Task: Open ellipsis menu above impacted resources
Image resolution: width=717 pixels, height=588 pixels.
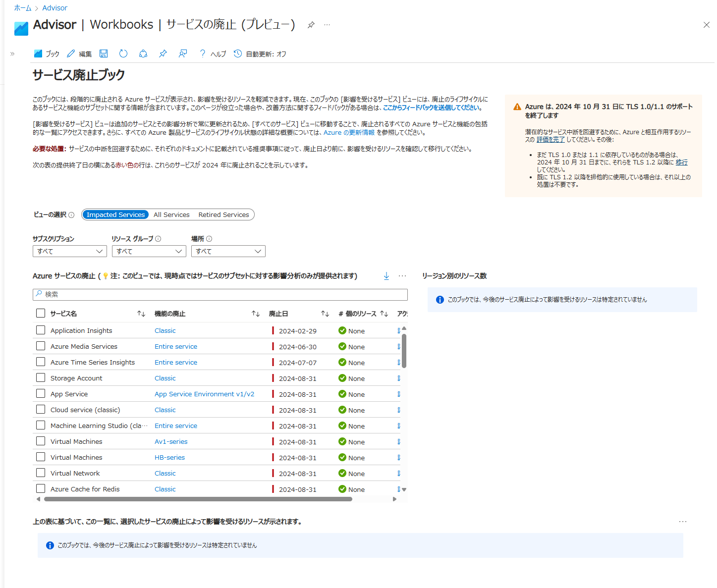Action: tap(683, 522)
